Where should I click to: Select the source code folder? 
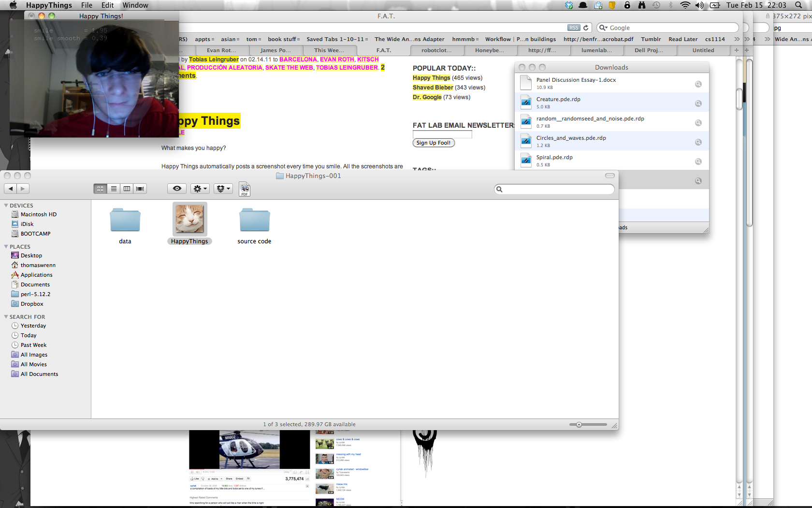pyautogui.click(x=254, y=221)
